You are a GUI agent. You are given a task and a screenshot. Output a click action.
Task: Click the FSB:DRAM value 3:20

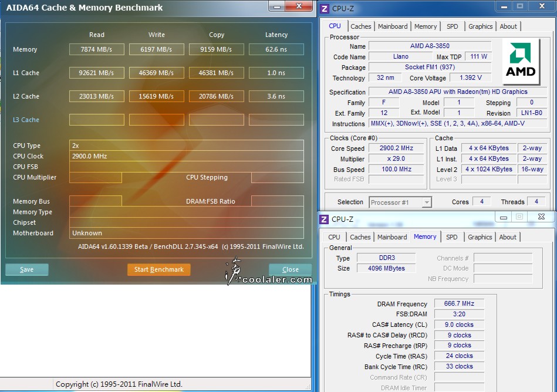coord(460,314)
